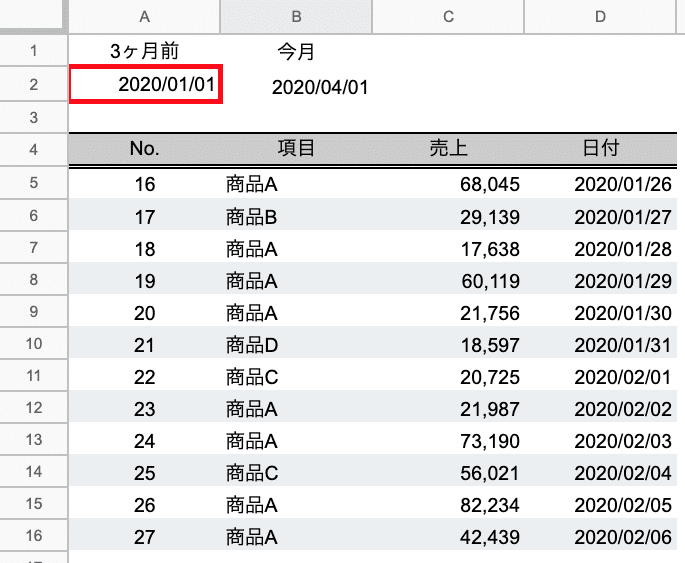Image resolution: width=685 pixels, height=563 pixels.
Task: Select column D header
Action: 600,17
